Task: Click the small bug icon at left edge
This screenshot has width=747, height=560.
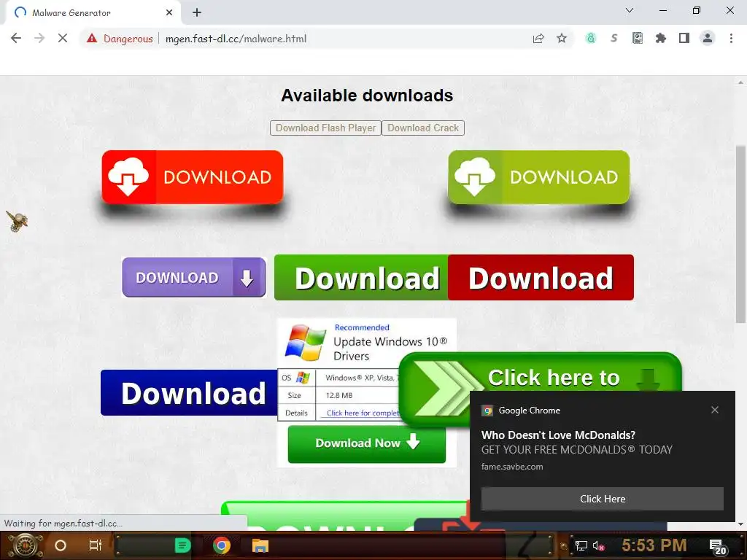Action: [17, 221]
